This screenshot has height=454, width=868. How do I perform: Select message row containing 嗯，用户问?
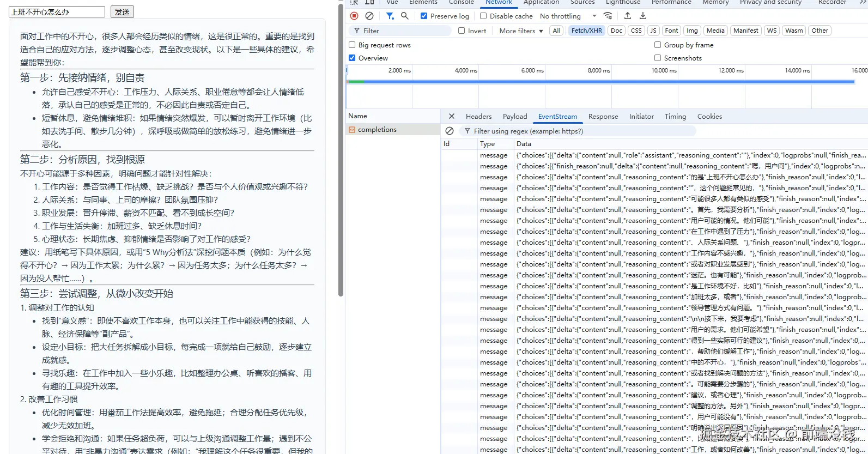654,166
